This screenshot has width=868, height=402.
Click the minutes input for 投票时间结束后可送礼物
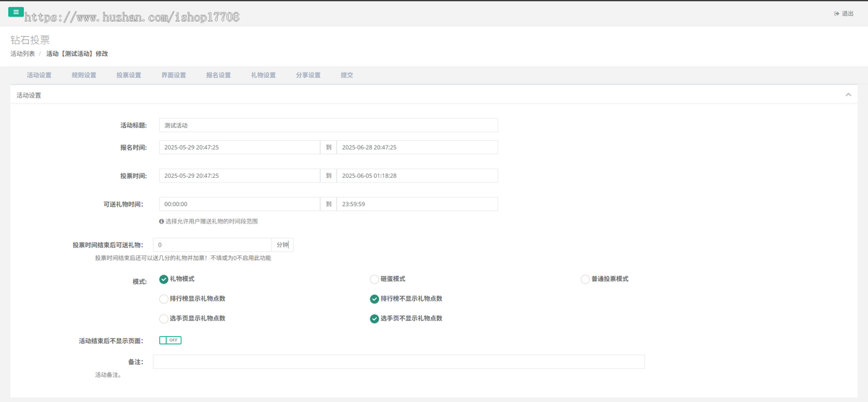[x=213, y=245]
